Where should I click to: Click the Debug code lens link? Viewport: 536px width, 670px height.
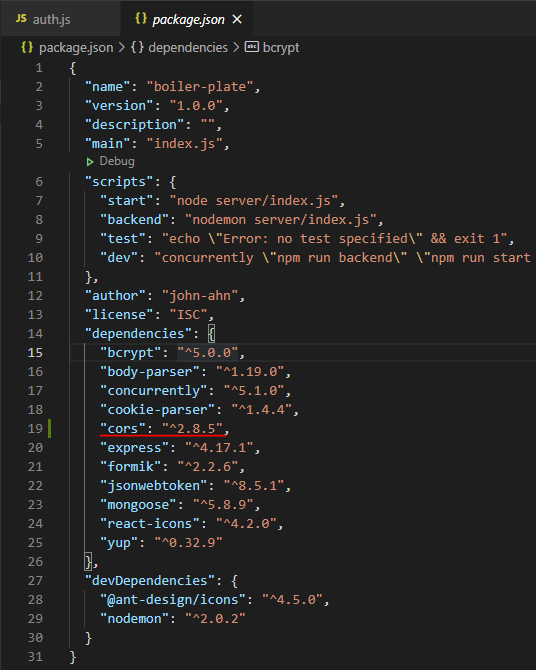[x=117, y=161]
